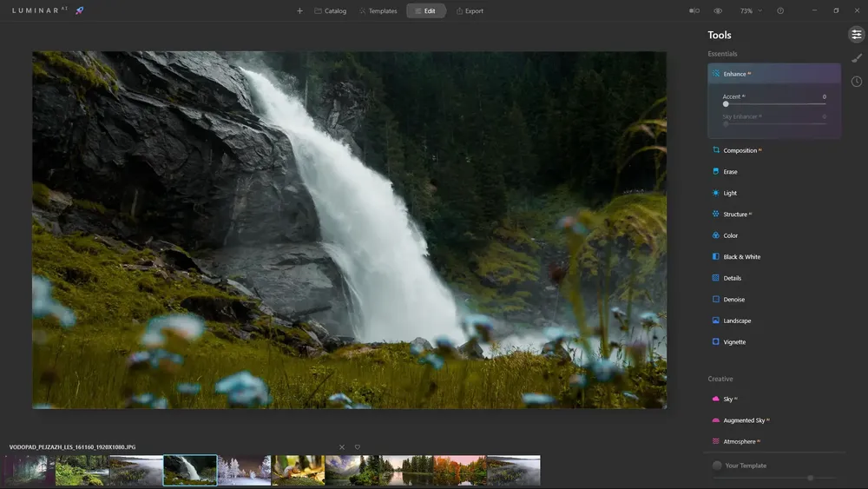The height and width of the screenshot is (489, 868).
Task: Toggle favorite heart above the filmstrip
Action: tap(357, 447)
